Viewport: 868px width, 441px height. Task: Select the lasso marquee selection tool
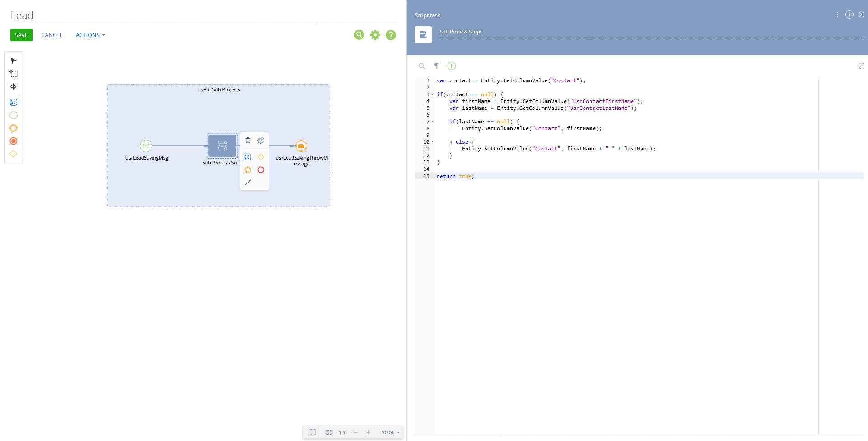pos(14,74)
